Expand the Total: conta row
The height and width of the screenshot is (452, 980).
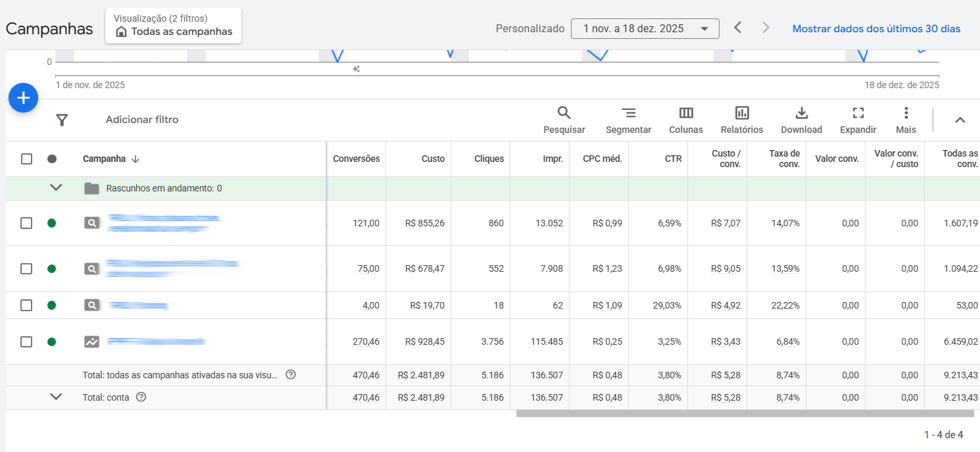tap(56, 397)
